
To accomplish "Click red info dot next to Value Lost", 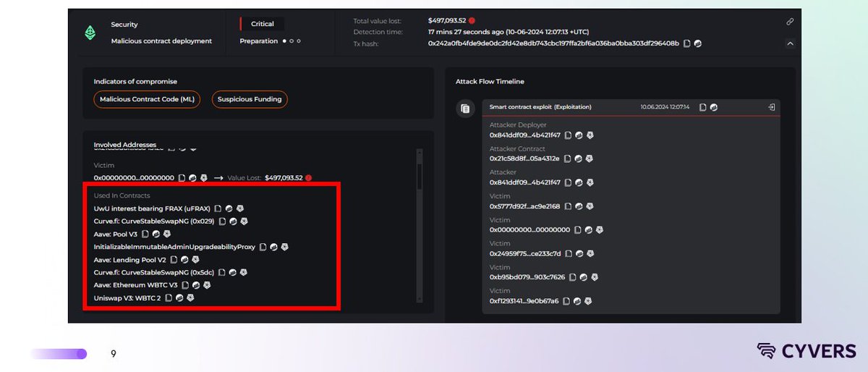I will (308, 177).
